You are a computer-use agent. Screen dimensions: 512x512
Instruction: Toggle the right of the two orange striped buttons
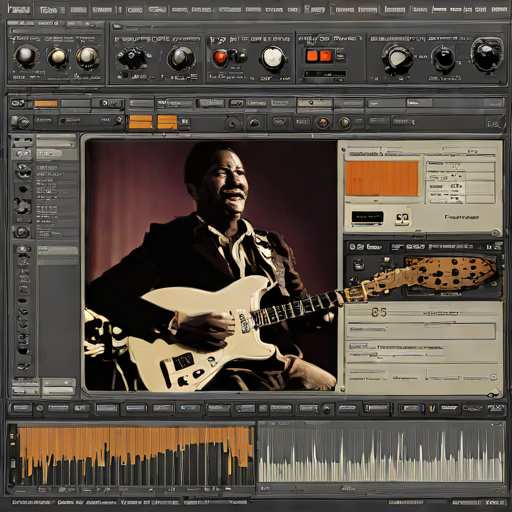point(167,122)
